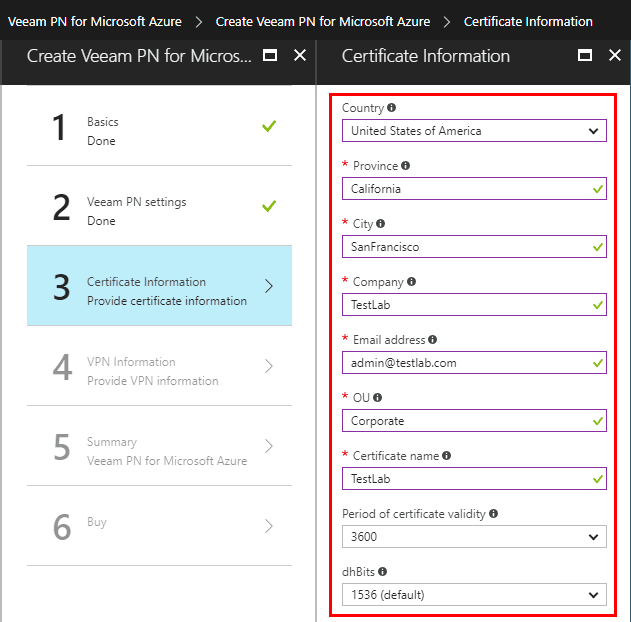Click the Period of validity info icon
The width and height of the screenshot is (631, 622).
pyautogui.click(x=494, y=514)
